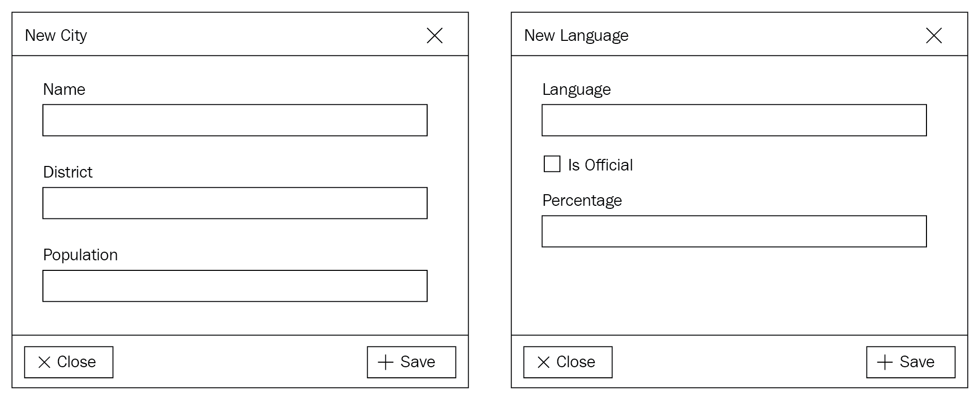Focus the Language input field
Viewport: 980px width, 400px height.
click(x=734, y=120)
